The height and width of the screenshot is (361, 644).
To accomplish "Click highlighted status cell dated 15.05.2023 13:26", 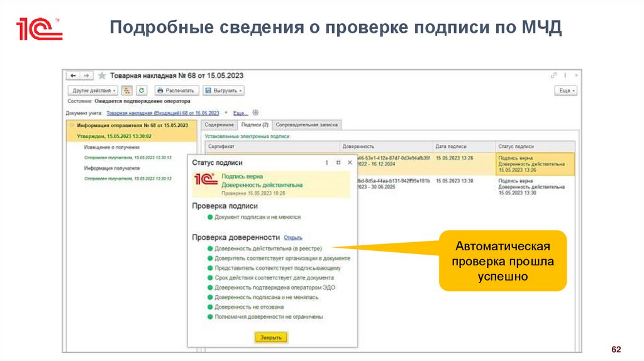I will click(x=535, y=164).
